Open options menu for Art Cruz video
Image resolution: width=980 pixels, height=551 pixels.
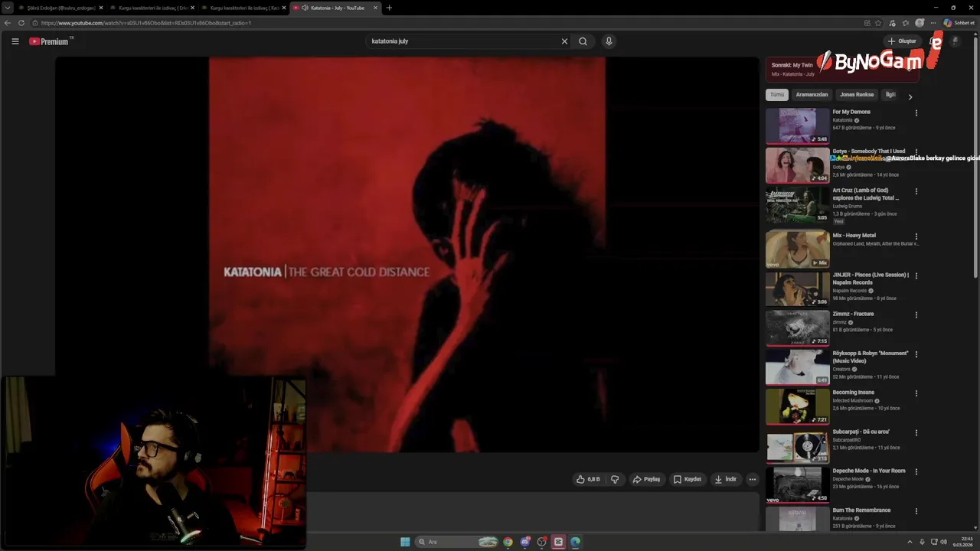(916, 191)
